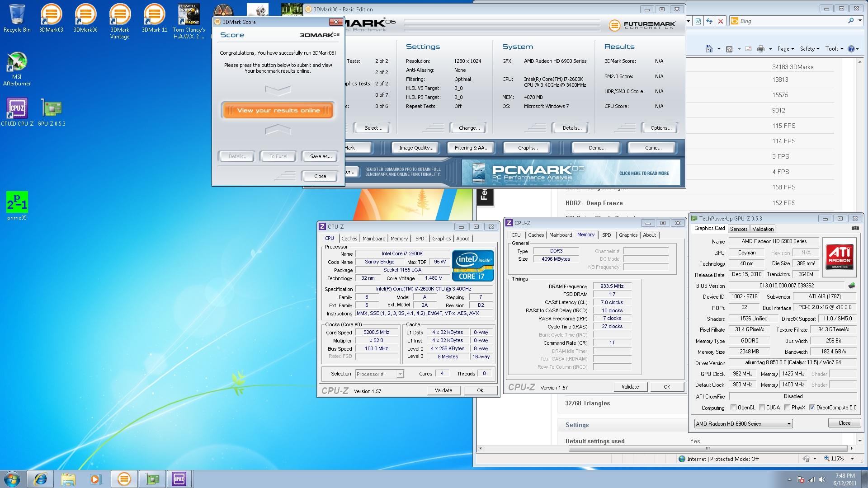Click the Save as... button in 3DMark Score
This screenshot has height=488, width=868.
321,156
